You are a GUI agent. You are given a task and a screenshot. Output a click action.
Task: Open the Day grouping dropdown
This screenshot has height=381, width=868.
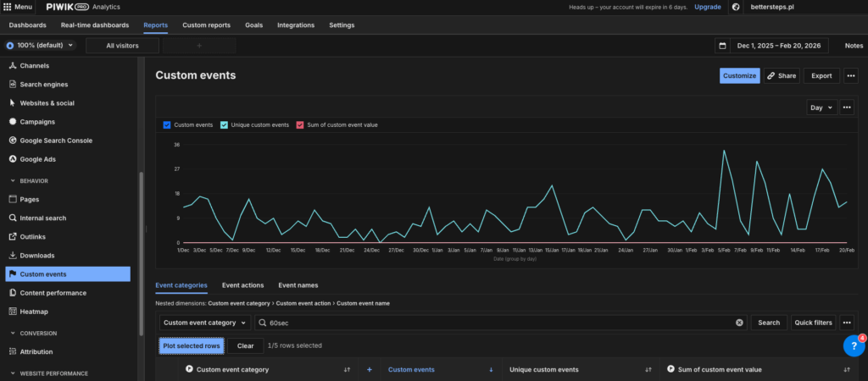821,108
